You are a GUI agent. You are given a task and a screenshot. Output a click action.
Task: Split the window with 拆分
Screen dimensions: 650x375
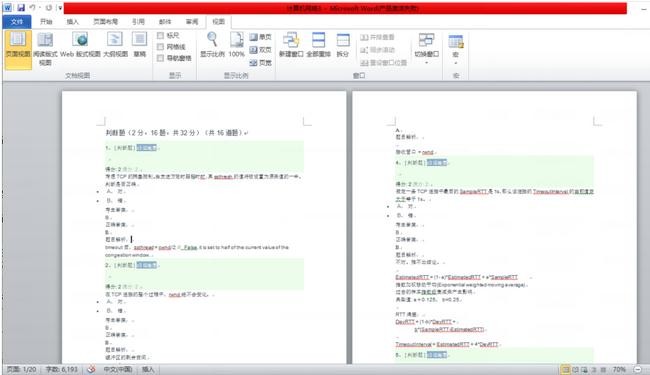[342, 45]
